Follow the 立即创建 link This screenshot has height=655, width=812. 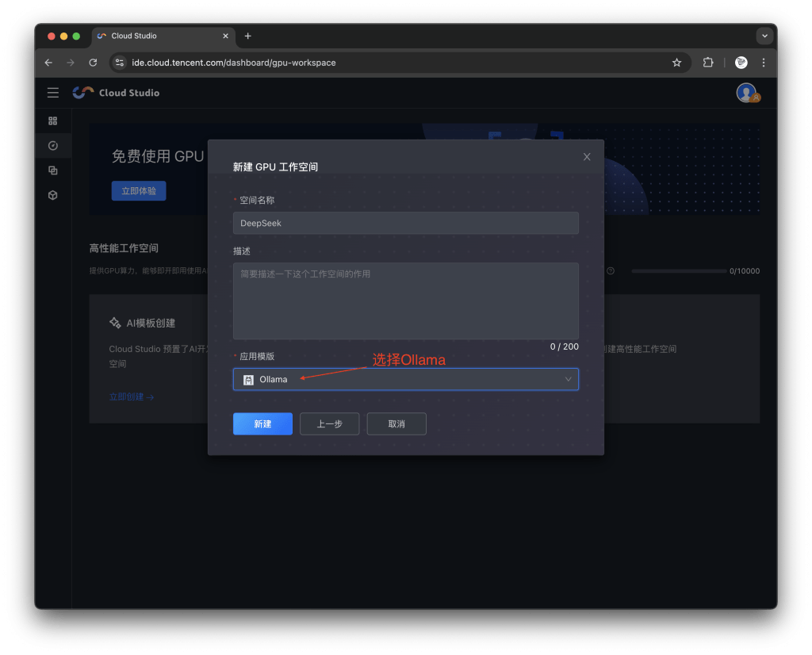click(131, 396)
